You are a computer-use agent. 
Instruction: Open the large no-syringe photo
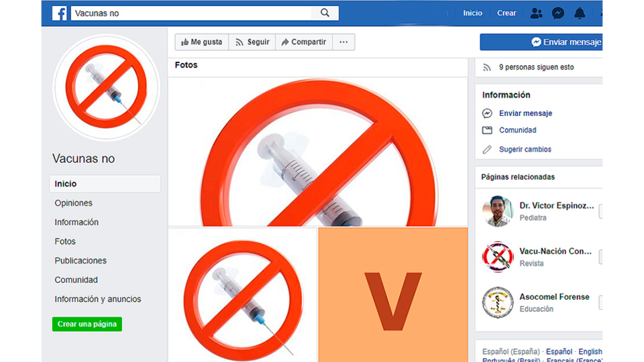tap(318, 152)
